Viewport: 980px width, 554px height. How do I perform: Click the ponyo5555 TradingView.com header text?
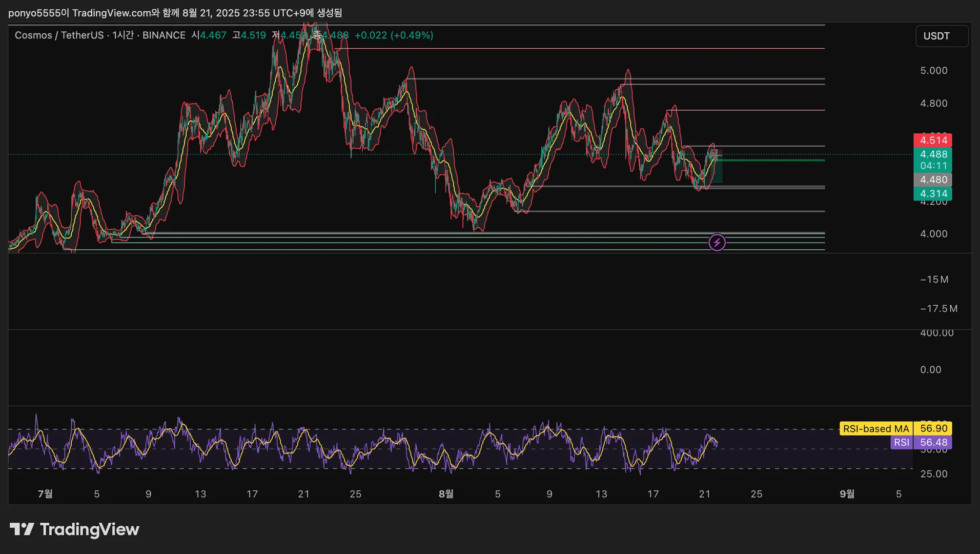click(x=175, y=13)
